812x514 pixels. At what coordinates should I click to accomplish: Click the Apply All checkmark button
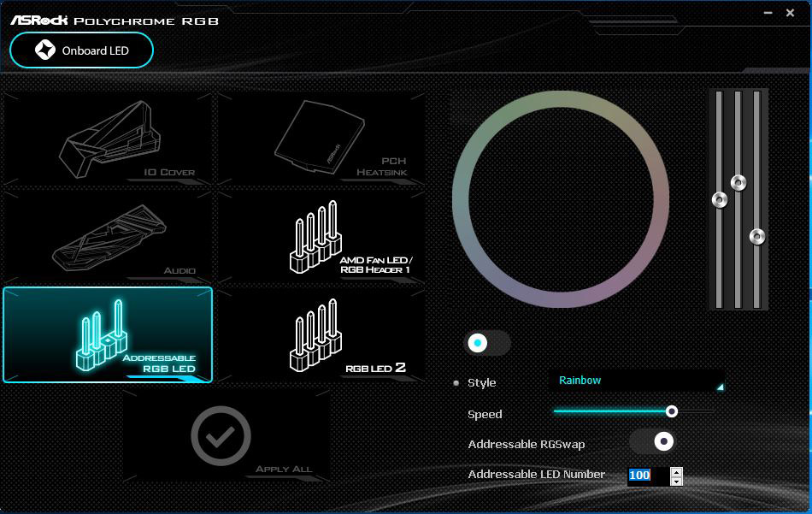coord(221,436)
